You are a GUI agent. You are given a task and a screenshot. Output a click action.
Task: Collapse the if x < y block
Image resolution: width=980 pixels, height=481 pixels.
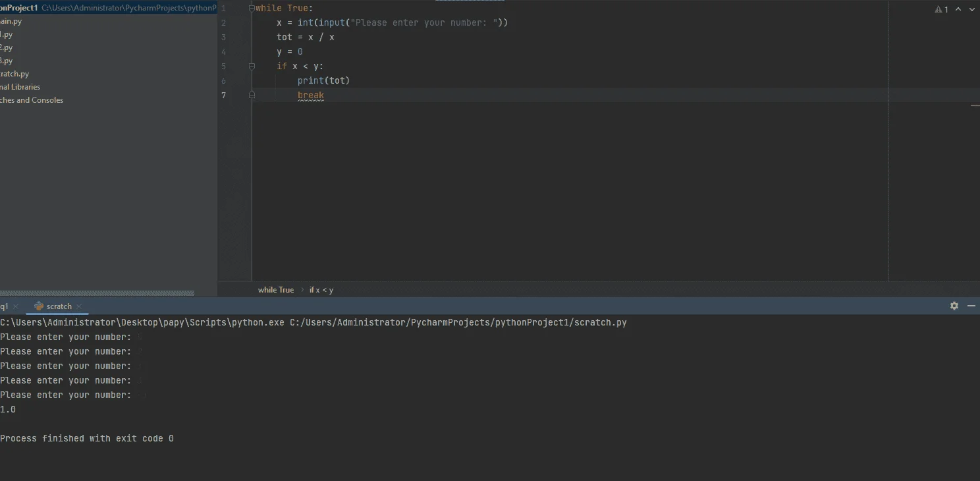pos(252,66)
